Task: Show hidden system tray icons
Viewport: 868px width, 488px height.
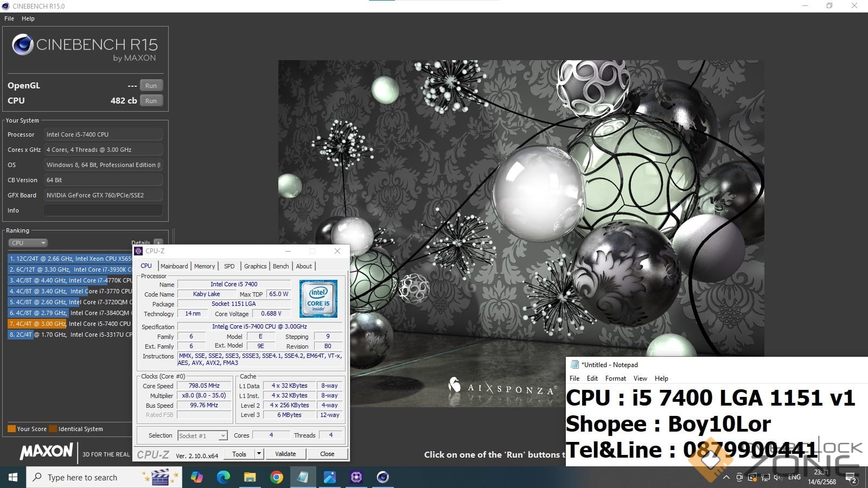Action: [x=726, y=477]
